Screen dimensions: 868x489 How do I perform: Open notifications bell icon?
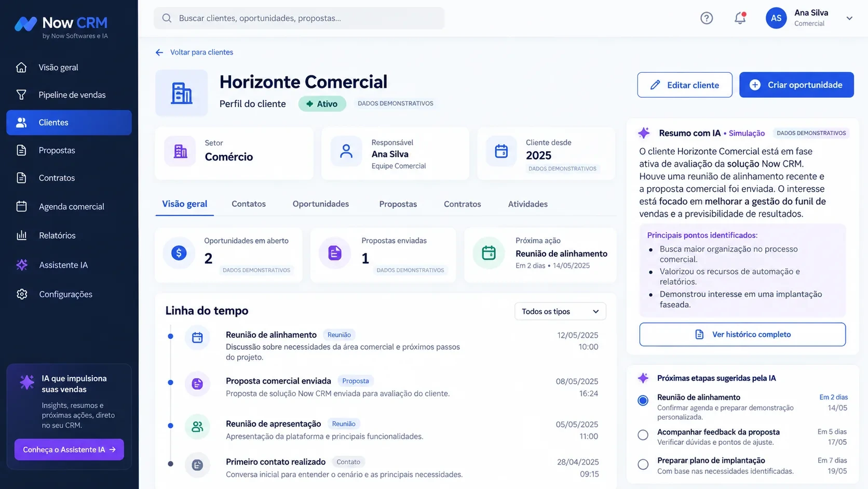click(x=740, y=18)
